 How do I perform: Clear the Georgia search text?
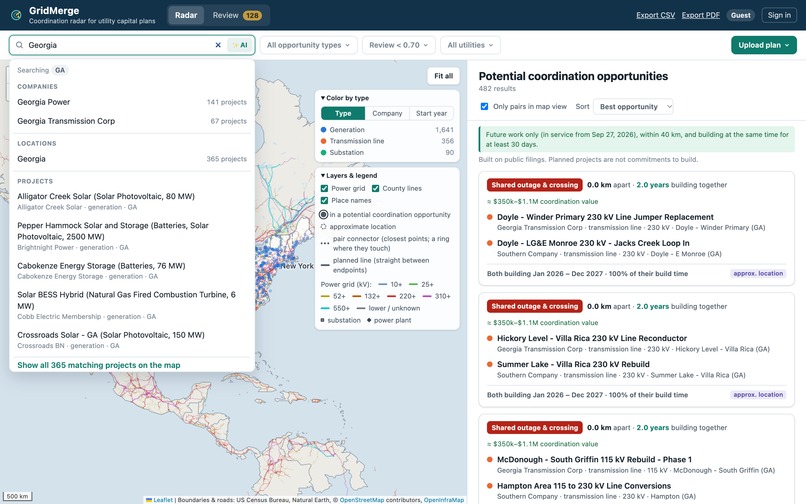pos(218,45)
